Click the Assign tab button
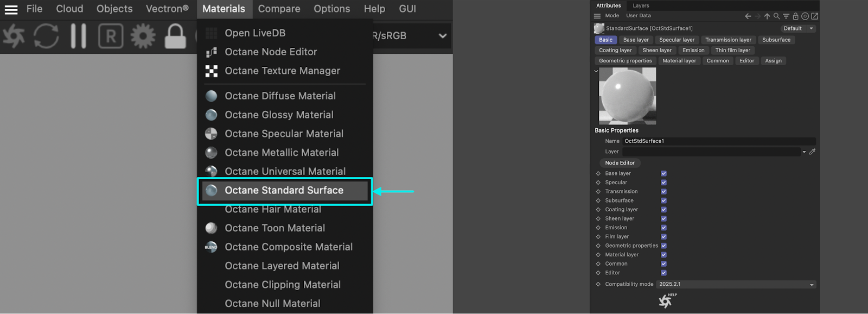868x314 pixels. (773, 61)
